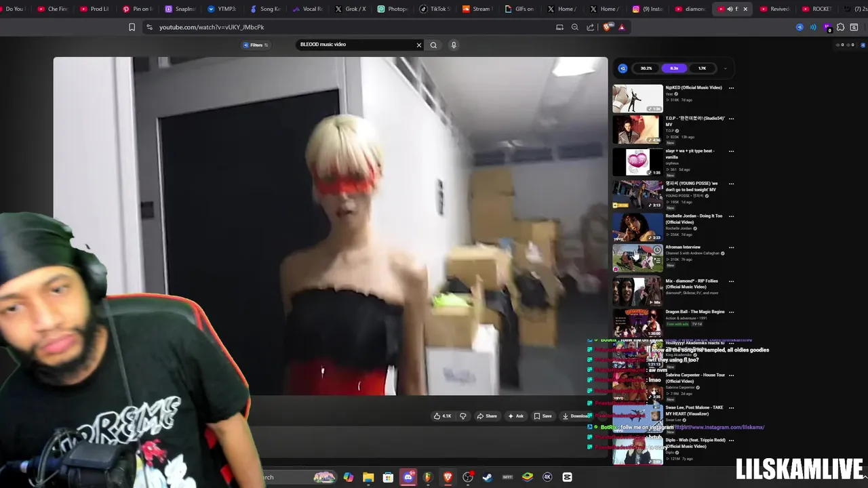Open File Explorer from the taskbar

click(x=368, y=477)
